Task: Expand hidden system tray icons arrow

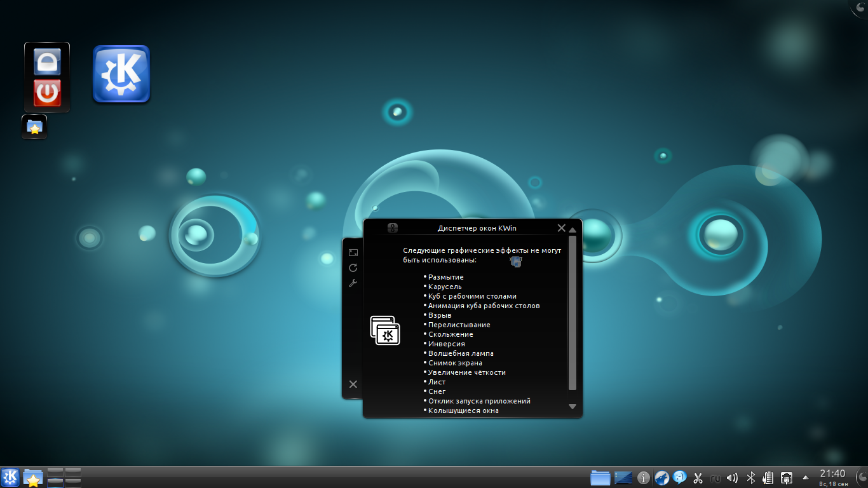Action: point(806,477)
